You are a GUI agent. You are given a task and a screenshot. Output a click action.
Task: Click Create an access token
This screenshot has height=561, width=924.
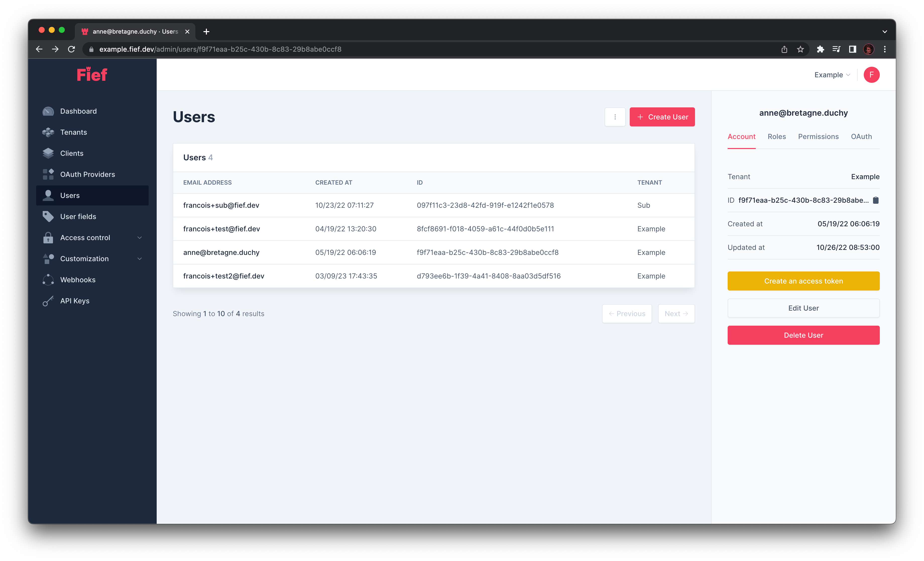click(x=803, y=281)
